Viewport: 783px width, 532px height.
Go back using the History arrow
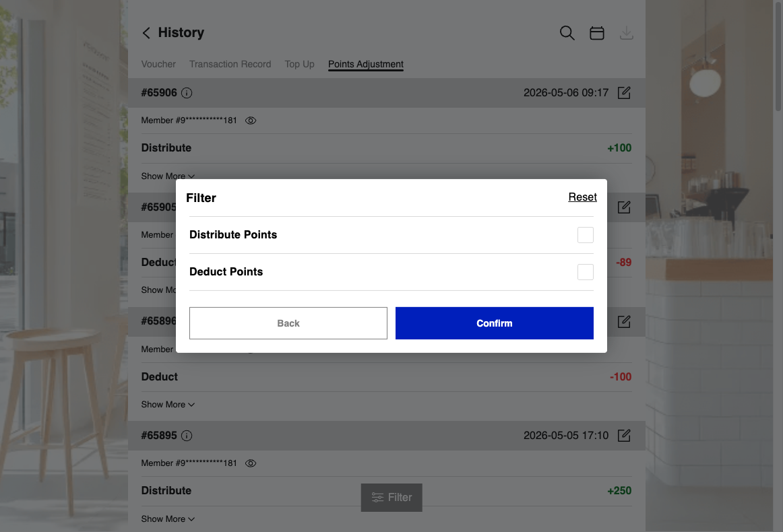(x=146, y=33)
